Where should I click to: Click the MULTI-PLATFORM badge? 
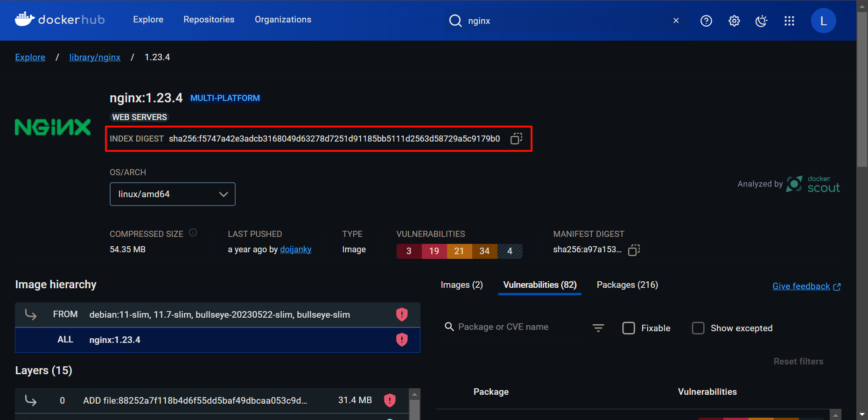coord(225,98)
